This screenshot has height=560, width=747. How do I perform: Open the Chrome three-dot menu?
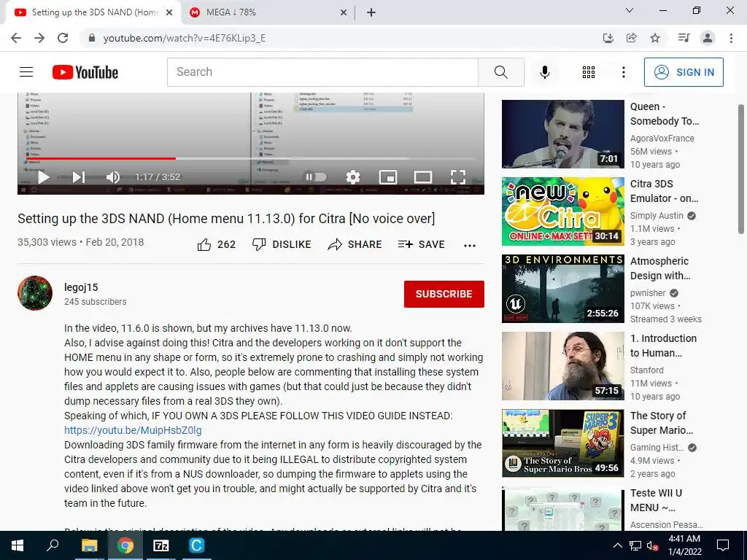click(x=731, y=38)
